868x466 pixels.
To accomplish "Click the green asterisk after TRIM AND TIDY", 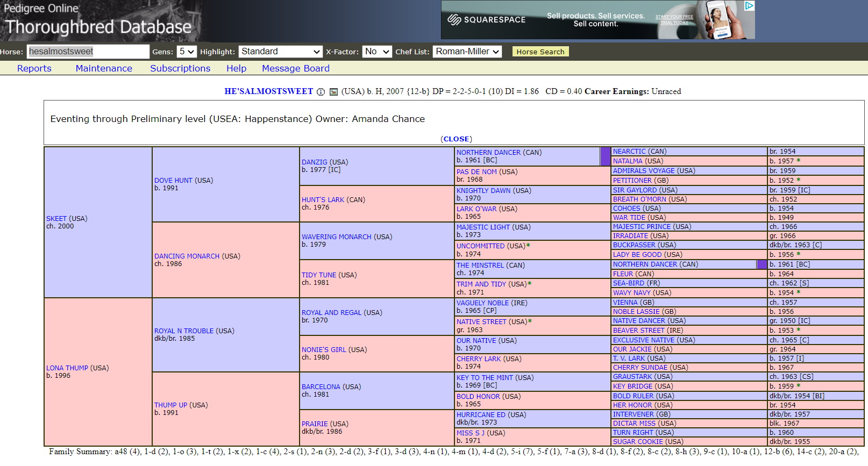I will 530,284.
